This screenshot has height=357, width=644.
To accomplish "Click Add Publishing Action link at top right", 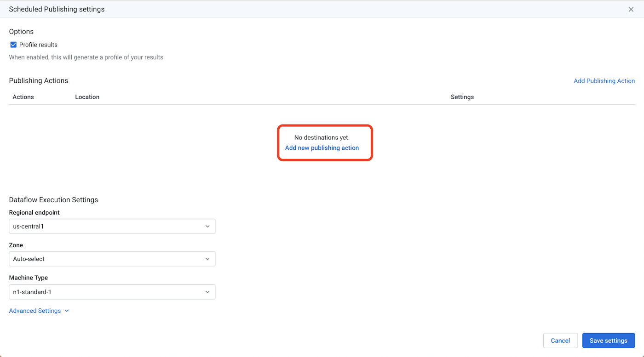I will pyautogui.click(x=604, y=81).
